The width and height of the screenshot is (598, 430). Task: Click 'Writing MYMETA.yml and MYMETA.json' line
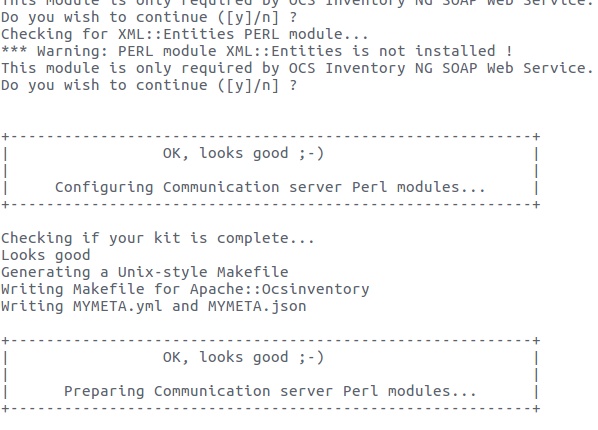(x=154, y=306)
